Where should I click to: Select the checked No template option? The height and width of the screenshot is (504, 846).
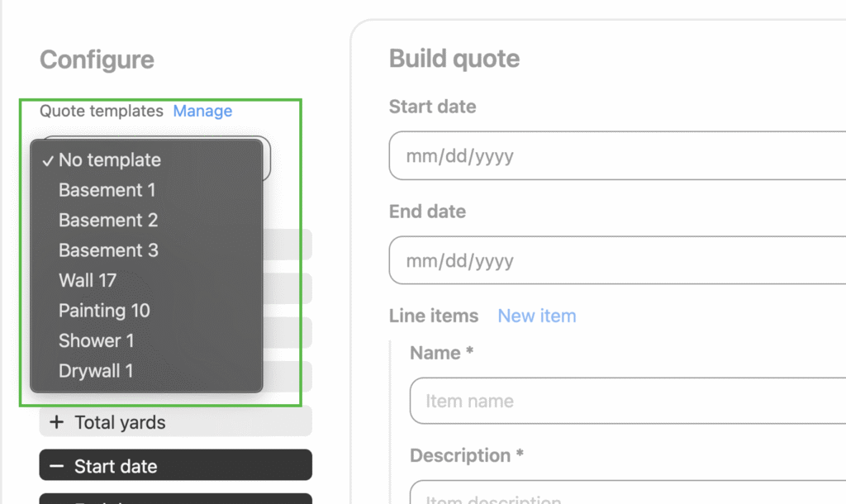109,160
